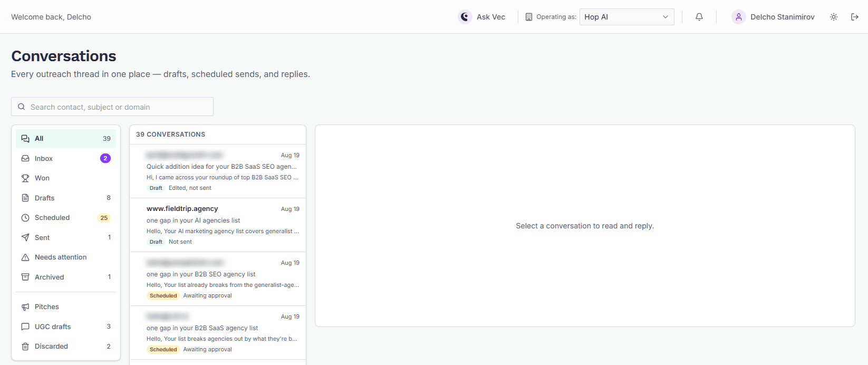
Task: Open the Ask Vec assistant
Action: [482, 17]
